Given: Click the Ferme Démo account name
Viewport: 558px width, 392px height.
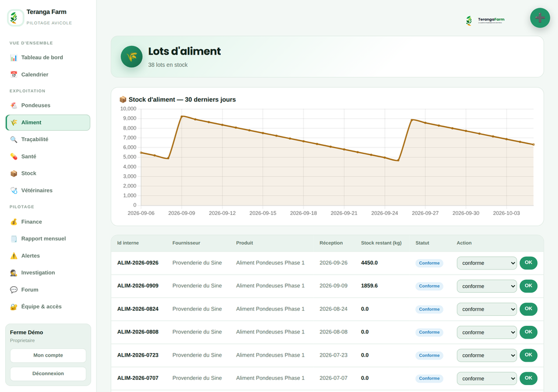Looking at the screenshot, I should pos(26,333).
